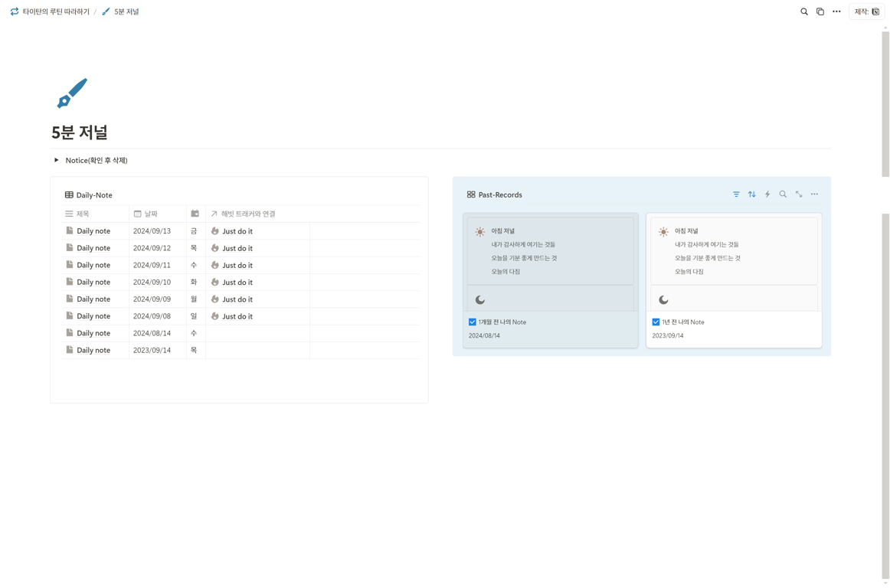Click the page icon of the 2024/09/13 row

point(69,230)
